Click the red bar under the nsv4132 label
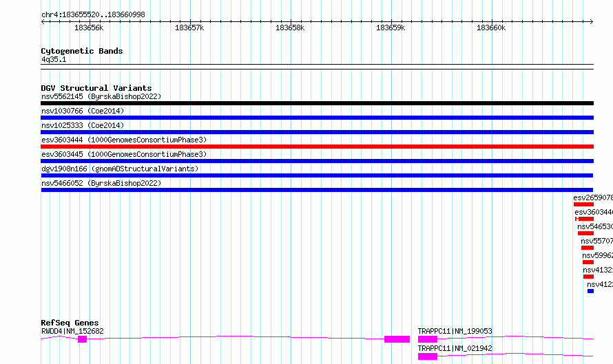The width and height of the screenshot is (613, 364). [588, 277]
